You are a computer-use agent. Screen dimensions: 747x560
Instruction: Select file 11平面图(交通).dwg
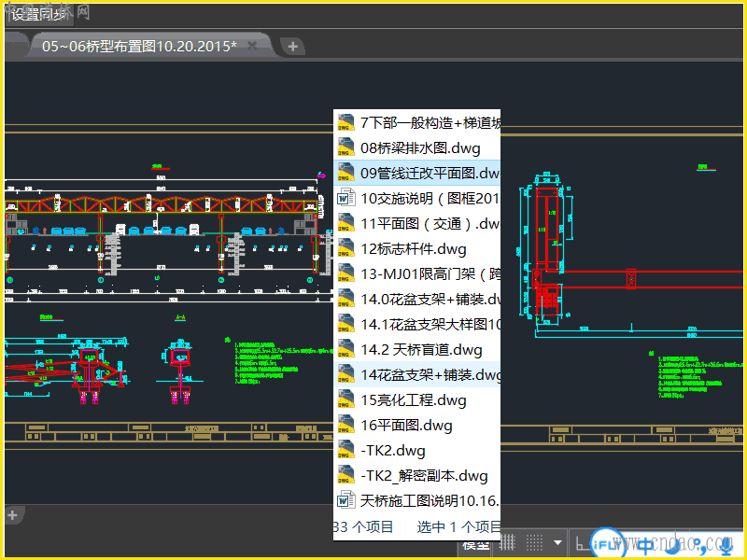416,224
